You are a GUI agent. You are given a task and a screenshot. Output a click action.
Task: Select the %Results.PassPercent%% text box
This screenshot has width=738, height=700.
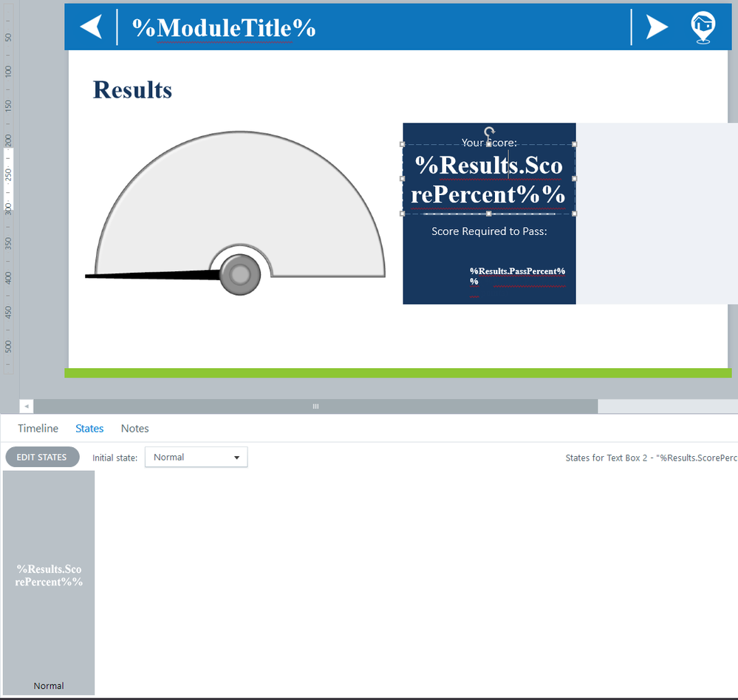(x=517, y=276)
